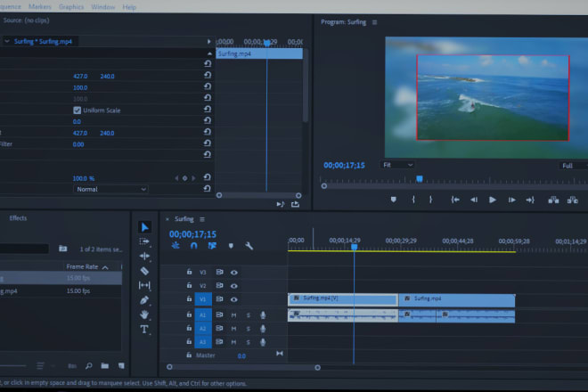588x392 pixels.
Task: Open timeline display settings wrench
Action: pyautogui.click(x=249, y=246)
